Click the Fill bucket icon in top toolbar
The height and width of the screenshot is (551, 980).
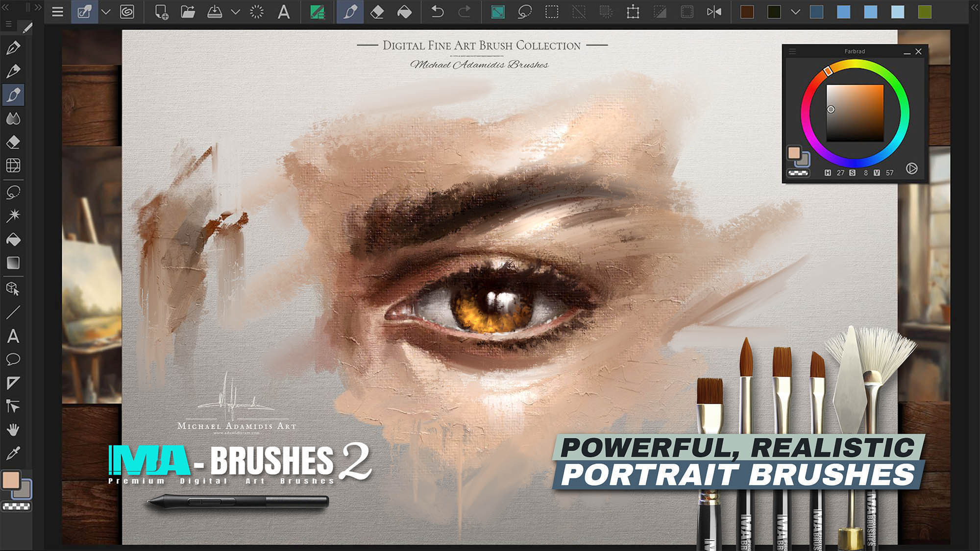point(404,12)
